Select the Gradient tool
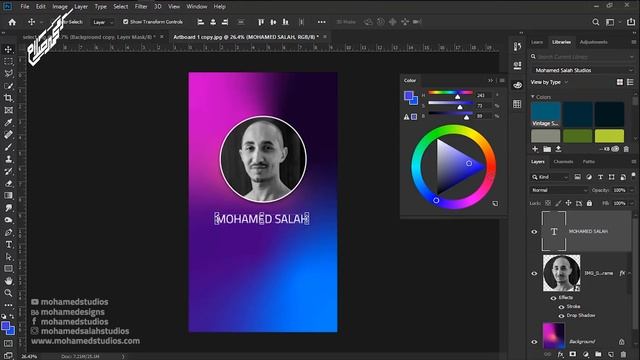Screen dimensions: 640x360 [x=8, y=196]
